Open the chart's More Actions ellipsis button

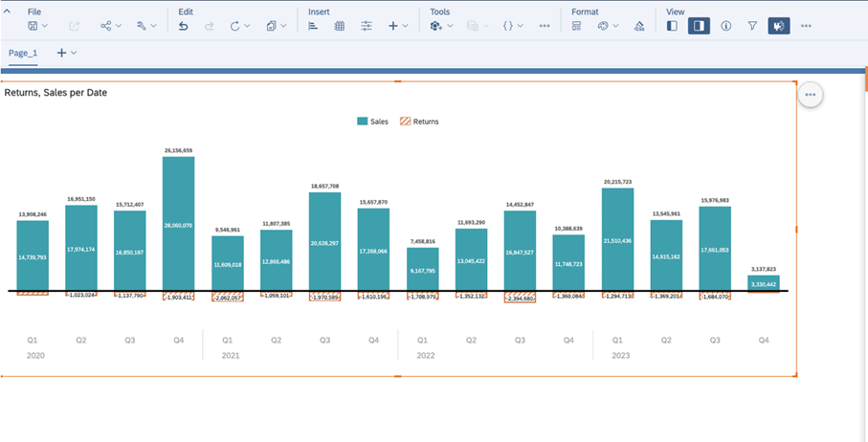point(811,95)
